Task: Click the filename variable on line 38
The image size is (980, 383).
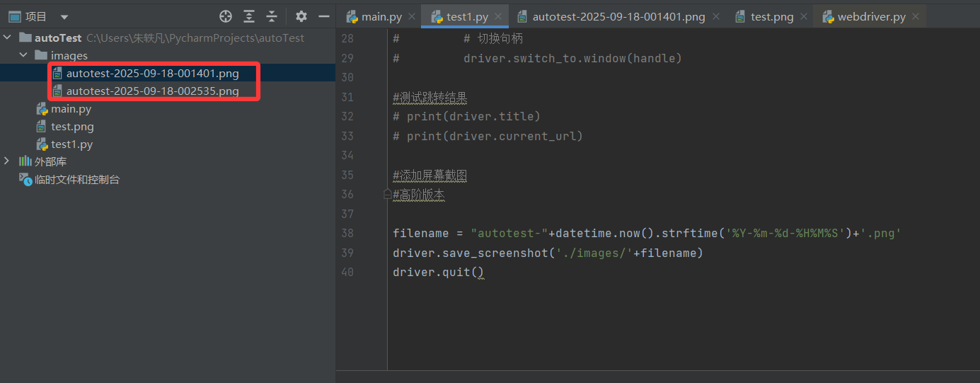Action: click(x=421, y=233)
